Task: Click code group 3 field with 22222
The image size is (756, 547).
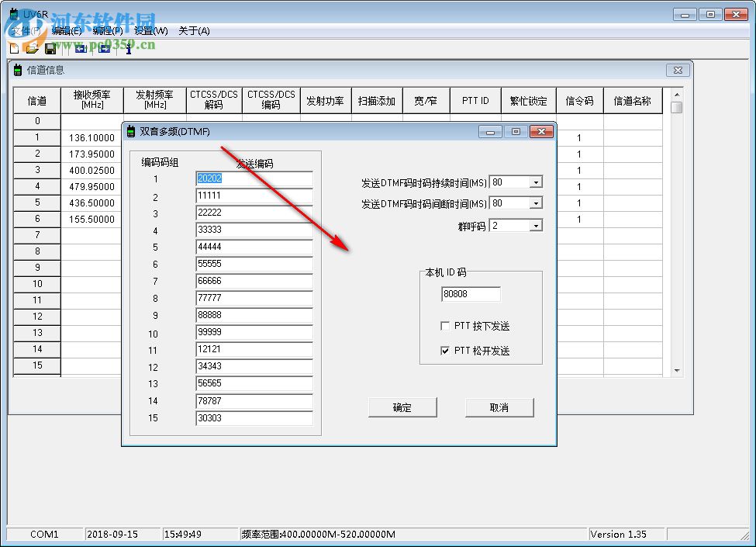Action: tap(254, 213)
